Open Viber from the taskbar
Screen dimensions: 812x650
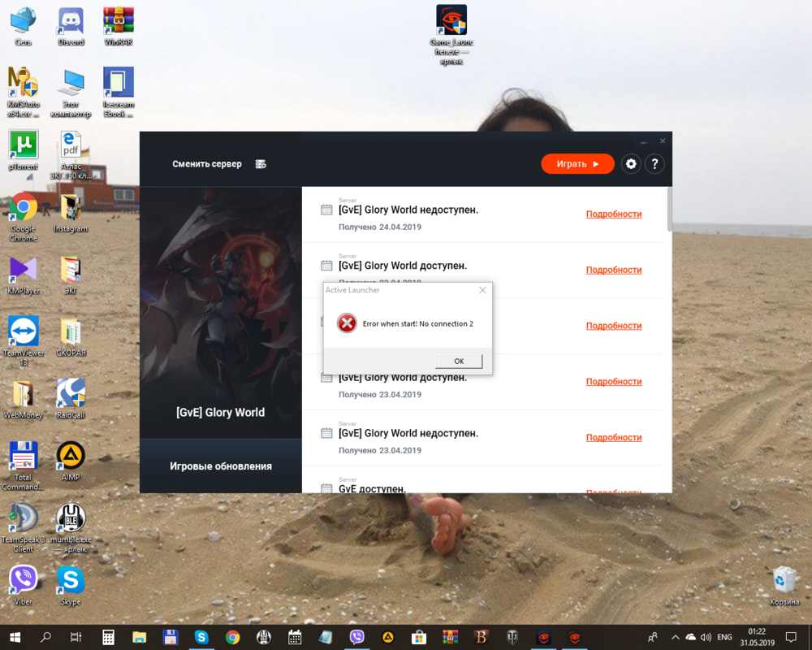point(356,637)
